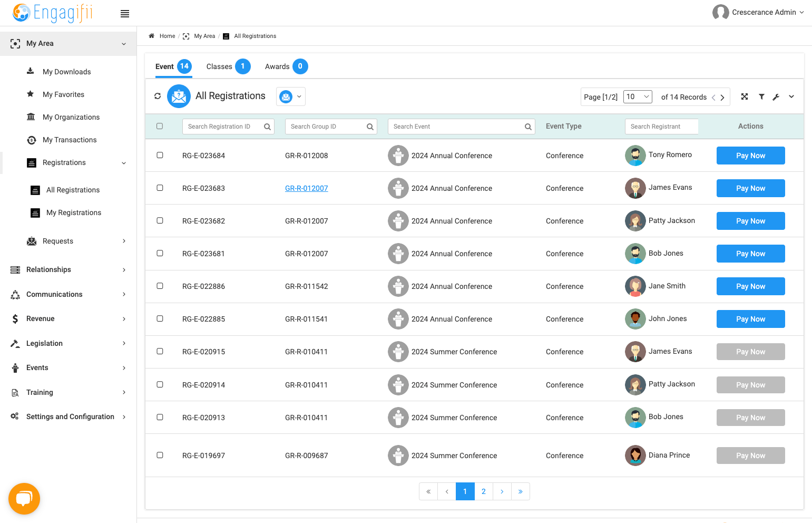Expand the Relationships sidebar section
This screenshot has height=523, width=812.
(x=69, y=269)
